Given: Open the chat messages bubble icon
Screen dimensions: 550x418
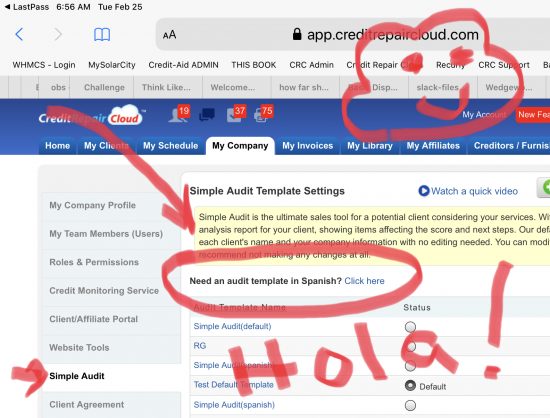Looking at the screenshot, I should 207,115.
